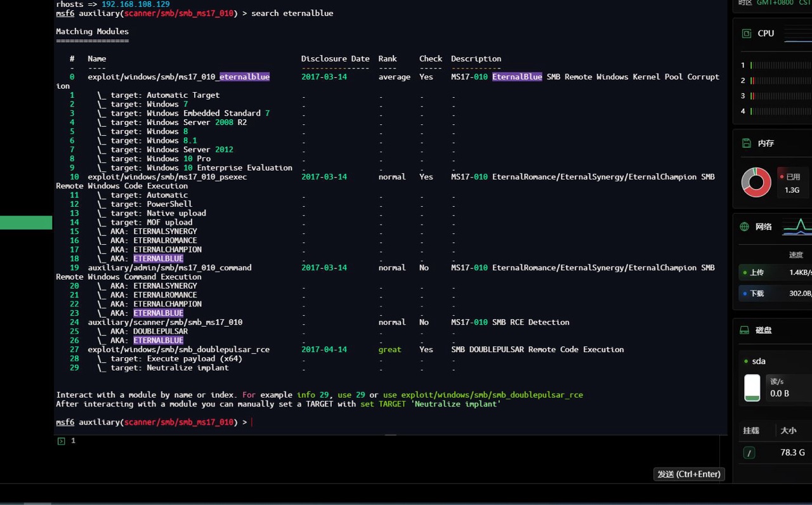The width and height of the screenshot is (812, 505).
Task: Click the green highlighted sidebar bar at left
Action: tap(26, 223)
